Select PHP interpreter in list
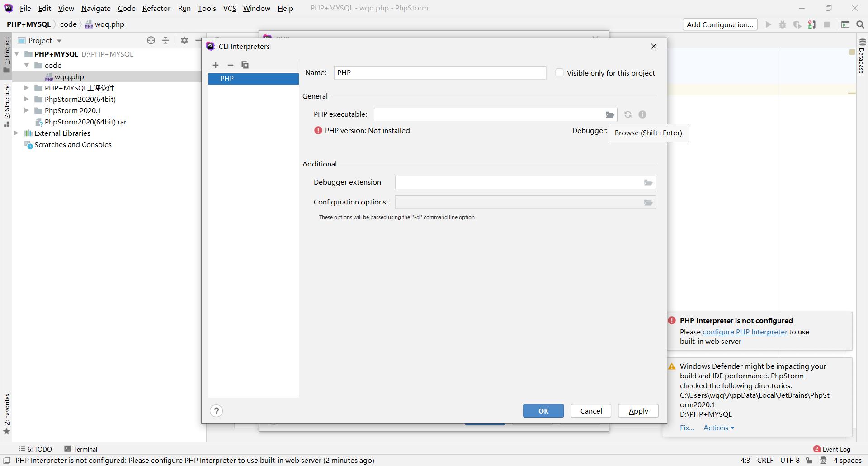 [254, 79]
